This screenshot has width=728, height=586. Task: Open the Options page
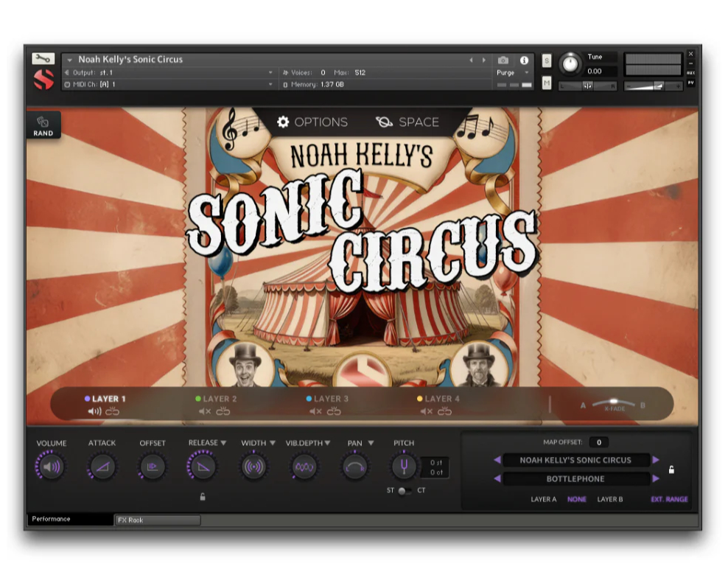coord(312,122)
